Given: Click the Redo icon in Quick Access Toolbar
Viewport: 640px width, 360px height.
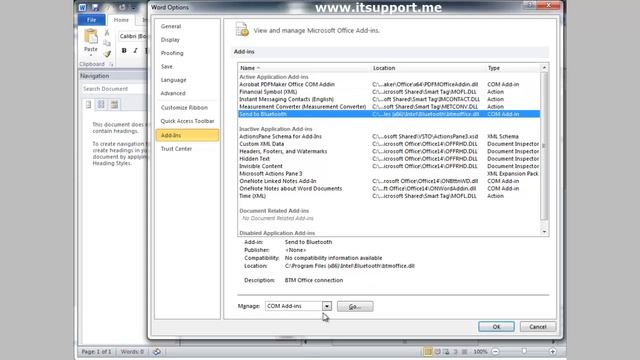Looking at the screenshot, I should coord(122,7).
